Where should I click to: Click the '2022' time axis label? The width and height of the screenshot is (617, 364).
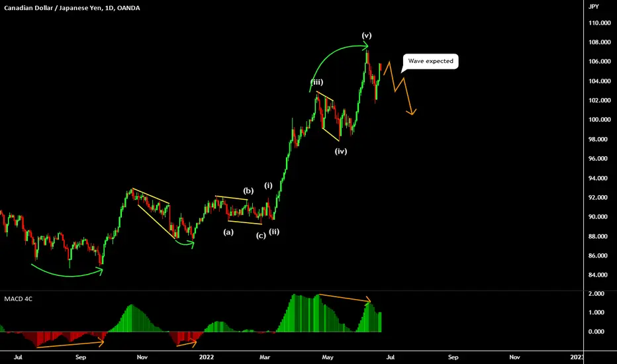207,357
